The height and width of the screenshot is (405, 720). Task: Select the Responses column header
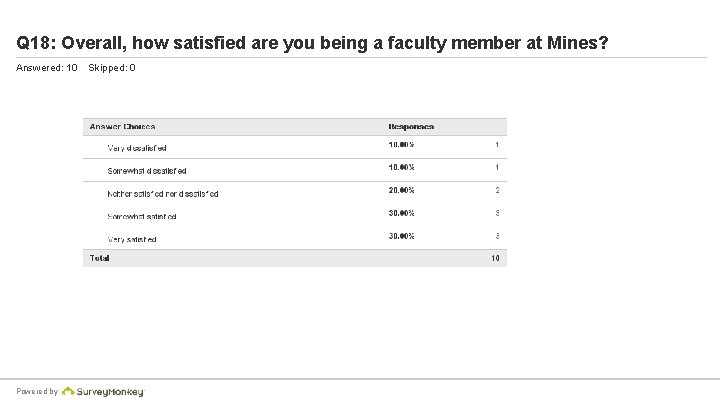(411, 127)
